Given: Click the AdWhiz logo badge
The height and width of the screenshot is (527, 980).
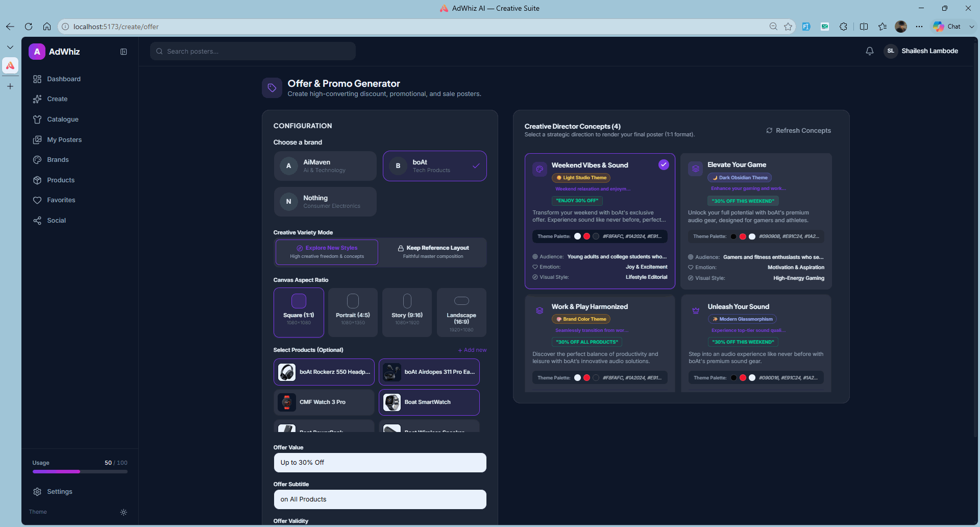Looking at the screenshot, I should coord(37,52).
